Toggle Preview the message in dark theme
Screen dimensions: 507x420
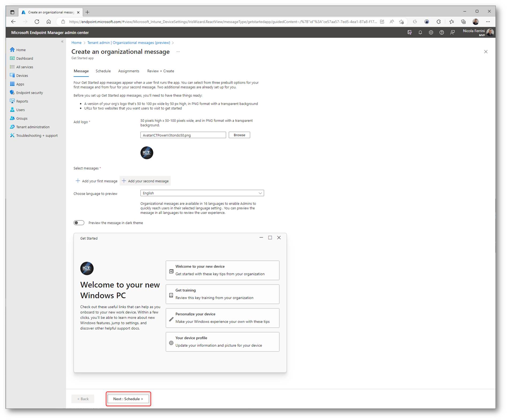pyautogui.click(x=79, y=223)
